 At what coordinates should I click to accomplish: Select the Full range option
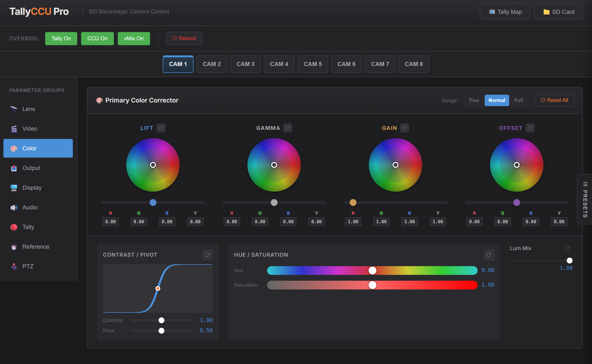518,100
